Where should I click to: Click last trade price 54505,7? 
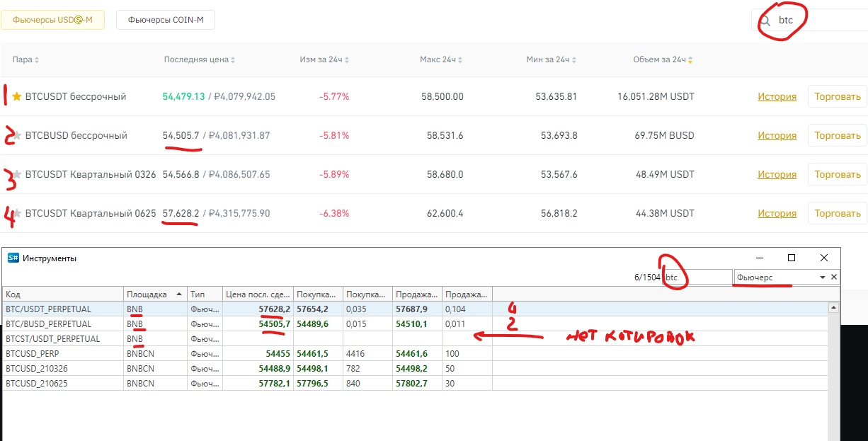point(275,324)
